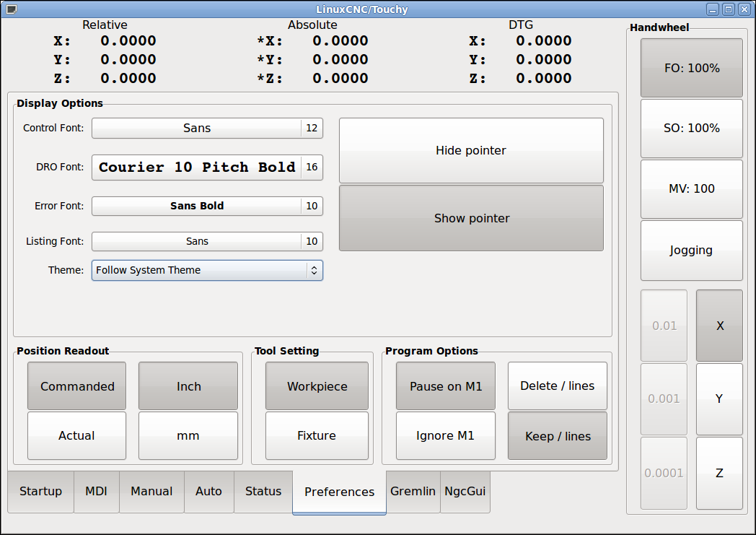Screen dimensions: 756x535
Task: Click the 0.0001 jog increment button
Action: [x=664, y=473]
